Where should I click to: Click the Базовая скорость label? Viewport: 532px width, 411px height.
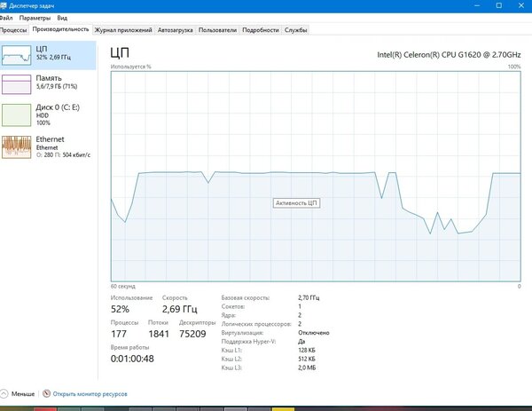[246, 298]
